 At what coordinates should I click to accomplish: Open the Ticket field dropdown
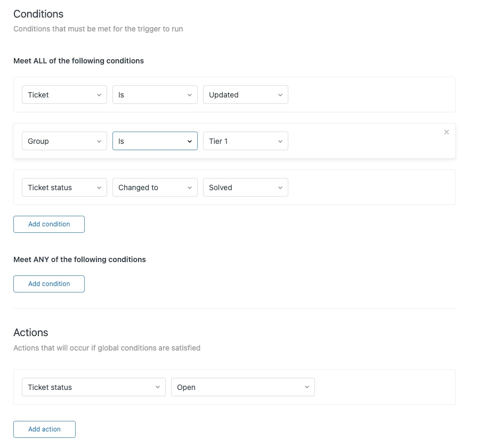pyautogui.click(x=64, y=95)
